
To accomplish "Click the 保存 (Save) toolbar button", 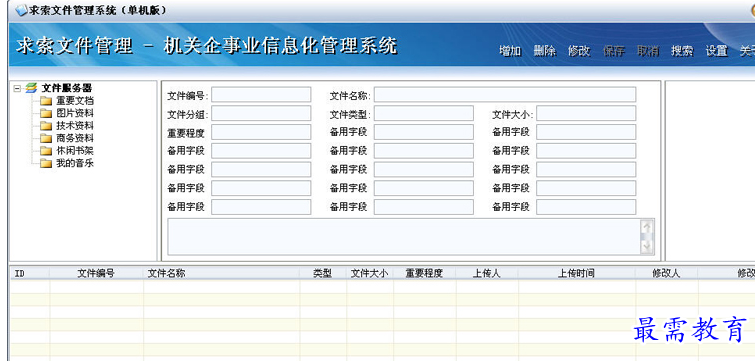I will tap(613, 51).
